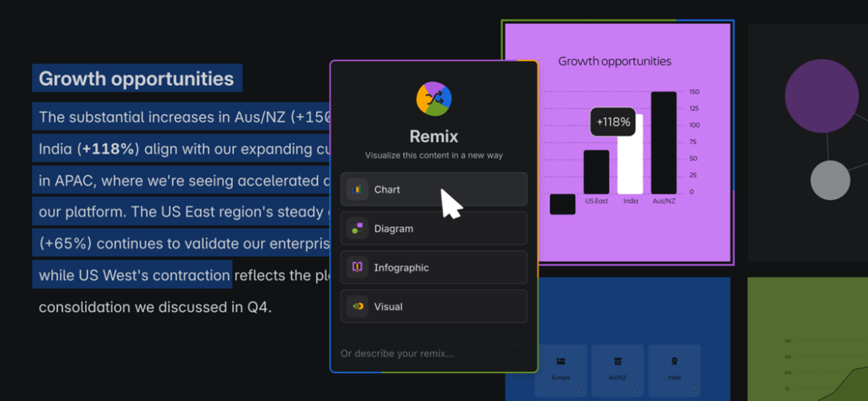868x401 pixels.
Task: Click the 'US East' axis label
Action: point(596,201)
